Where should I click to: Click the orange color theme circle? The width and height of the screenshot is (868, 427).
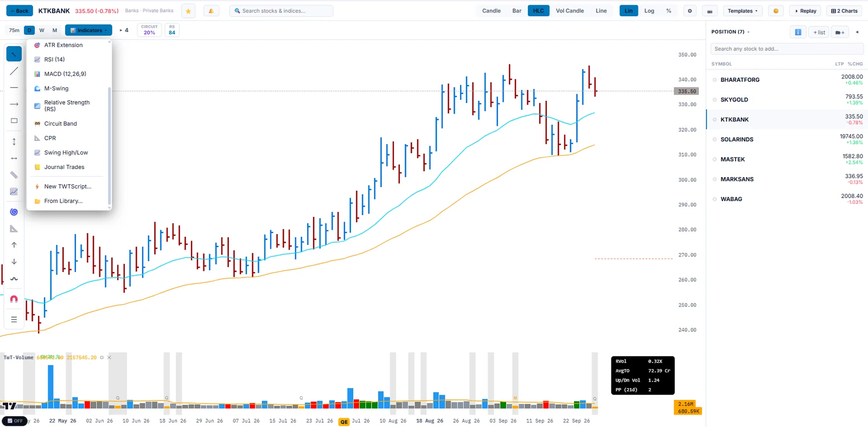[x=776, y=11]
